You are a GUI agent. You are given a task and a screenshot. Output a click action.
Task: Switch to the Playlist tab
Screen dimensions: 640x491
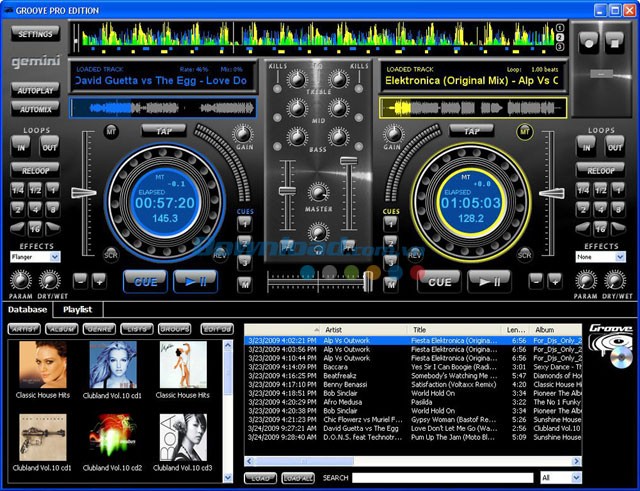click(x=77, y=310)
